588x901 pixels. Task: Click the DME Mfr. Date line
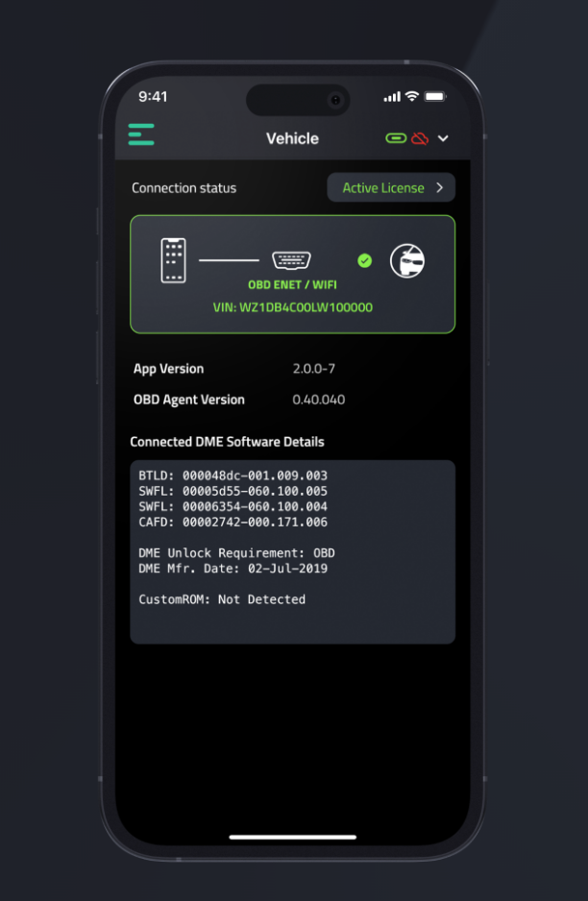[233, 569]
